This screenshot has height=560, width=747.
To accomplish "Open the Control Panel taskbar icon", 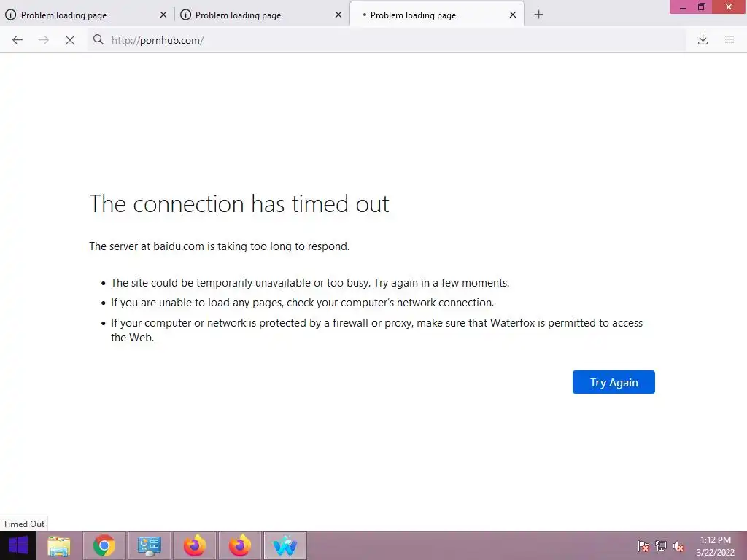I will [150, 545].
